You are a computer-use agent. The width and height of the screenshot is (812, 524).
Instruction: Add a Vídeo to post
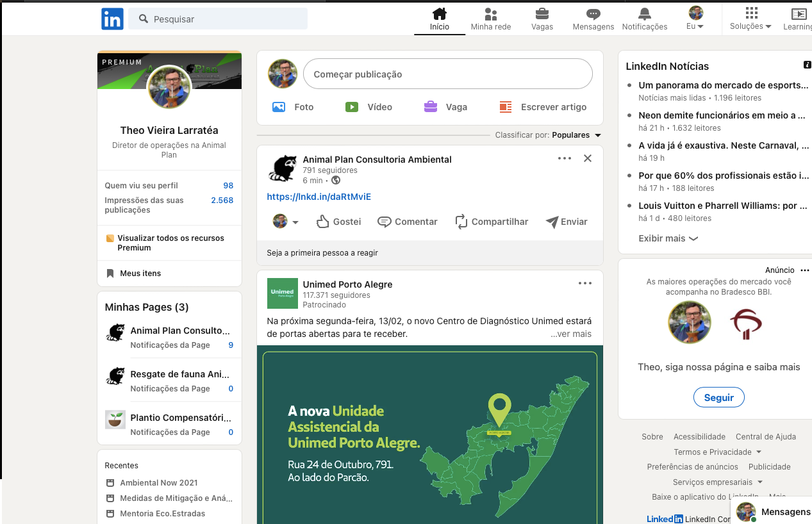(369, 107)
